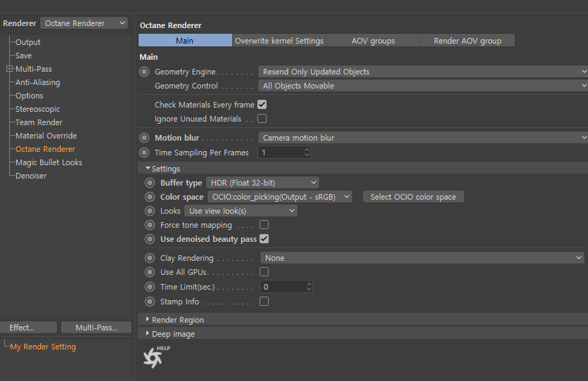588x381 pixels.
Task: Click the Force tone mapping animation dot
Action: (150, 225)
